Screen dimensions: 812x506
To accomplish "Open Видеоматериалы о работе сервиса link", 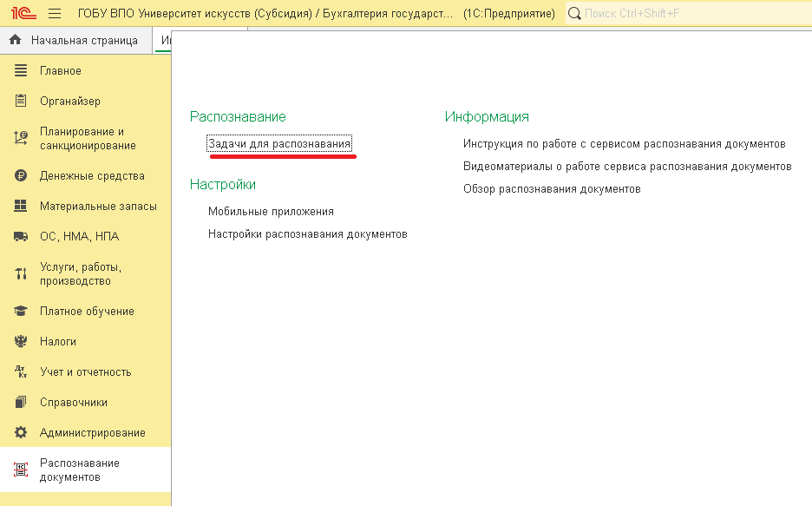I will pos(626,167).
